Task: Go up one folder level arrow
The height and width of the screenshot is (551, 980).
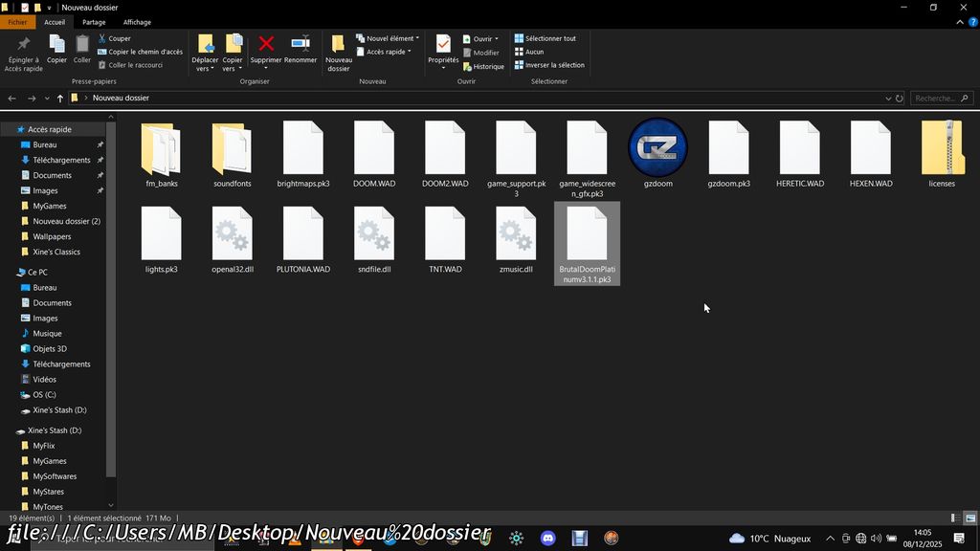Action: click(59, 99)
